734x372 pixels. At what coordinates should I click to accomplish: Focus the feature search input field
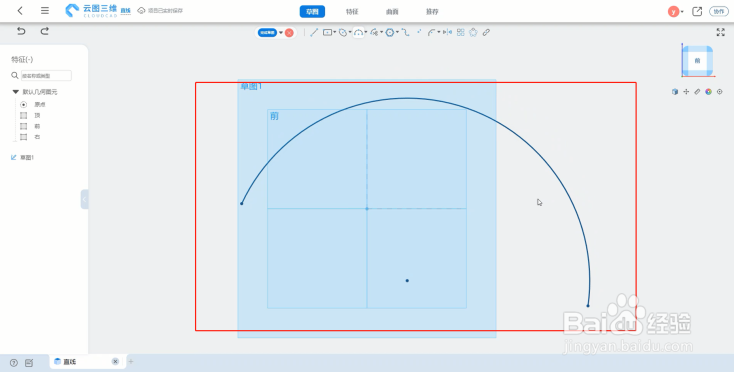point(46,75)
